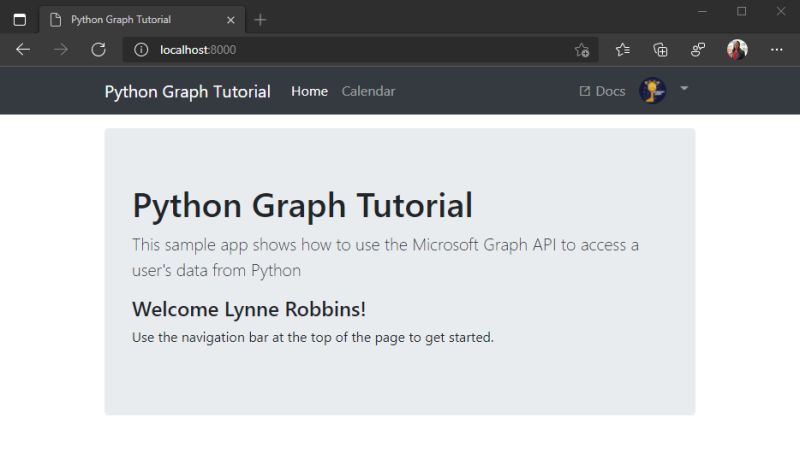
Task: Open the browser feedback/share icon
Action: [697, 49]
